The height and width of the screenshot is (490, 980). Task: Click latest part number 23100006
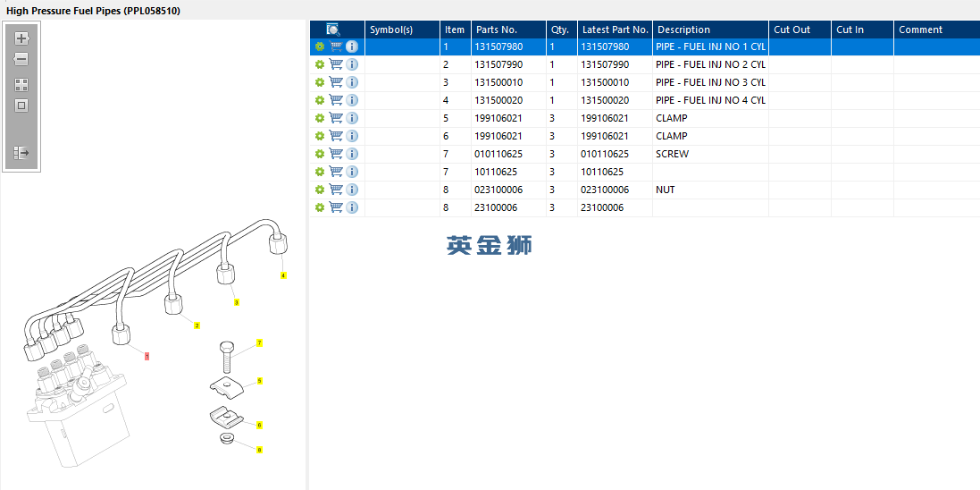(x=602, y=207)
